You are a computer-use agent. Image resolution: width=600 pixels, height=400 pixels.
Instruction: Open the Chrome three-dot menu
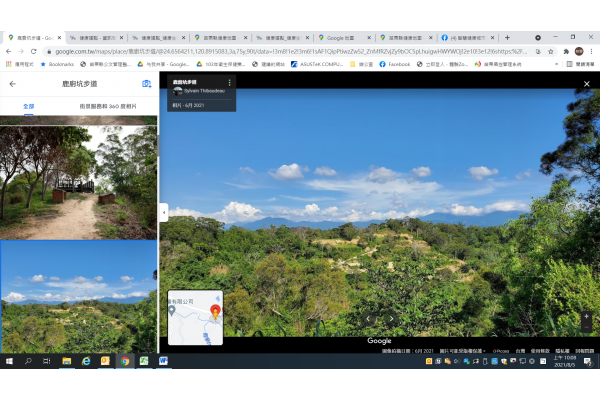click(591, 51)
